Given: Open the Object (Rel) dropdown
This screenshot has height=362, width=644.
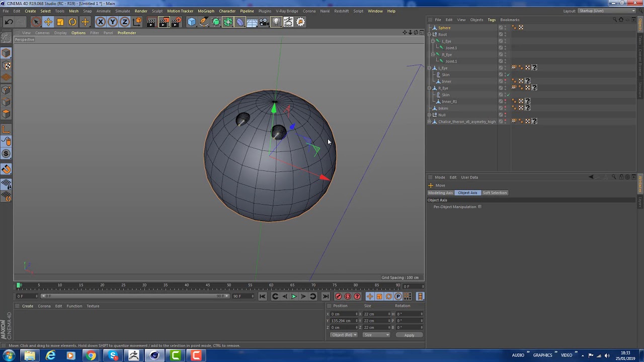Looking at the screenshot, I should tap(344, 335).
